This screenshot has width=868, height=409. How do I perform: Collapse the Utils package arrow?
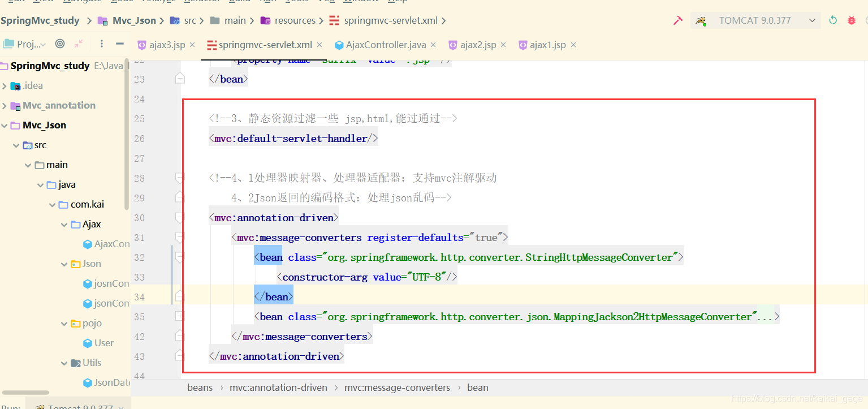tap(64, 363)
